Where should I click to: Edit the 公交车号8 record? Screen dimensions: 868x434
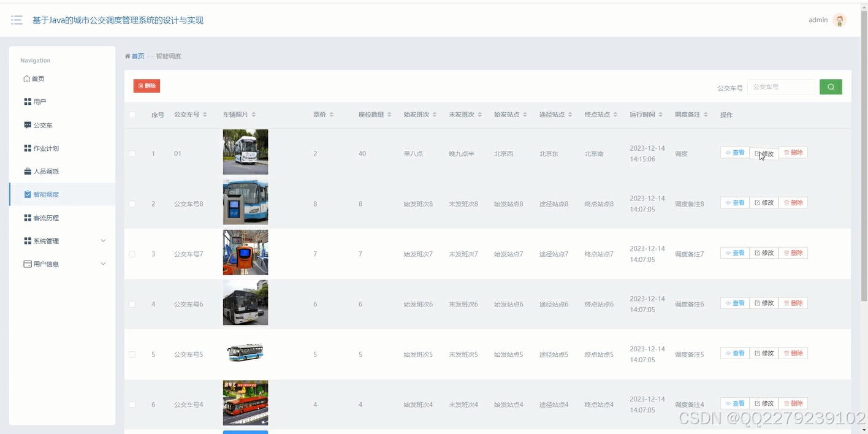click(x=764, y=203)
